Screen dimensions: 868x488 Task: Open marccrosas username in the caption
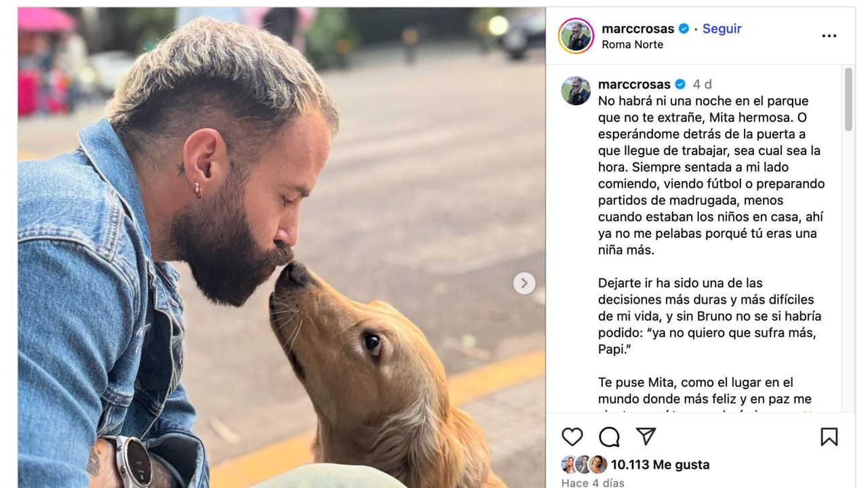coord(634,84)
